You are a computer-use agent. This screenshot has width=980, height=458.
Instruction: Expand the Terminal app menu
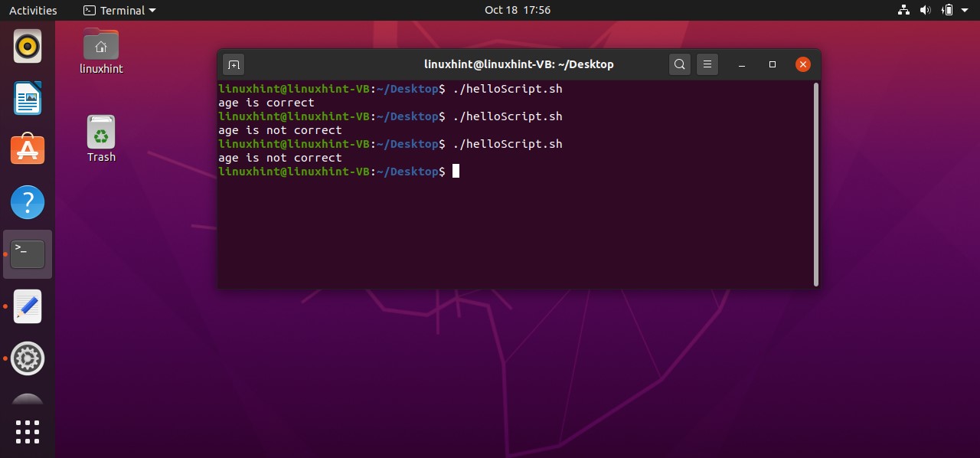point(119,10)
